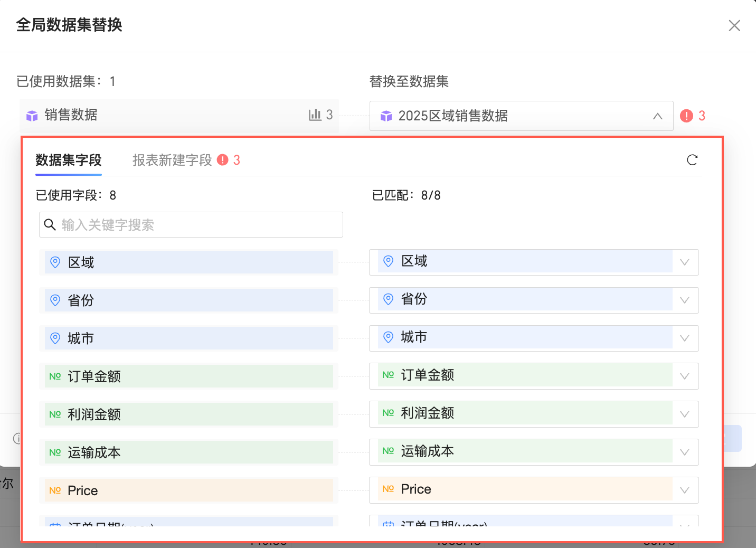Click location icon in matched 城市 dropdown
Image resolution: width=756 pixels, height=548 pixels.
(388, 337)
